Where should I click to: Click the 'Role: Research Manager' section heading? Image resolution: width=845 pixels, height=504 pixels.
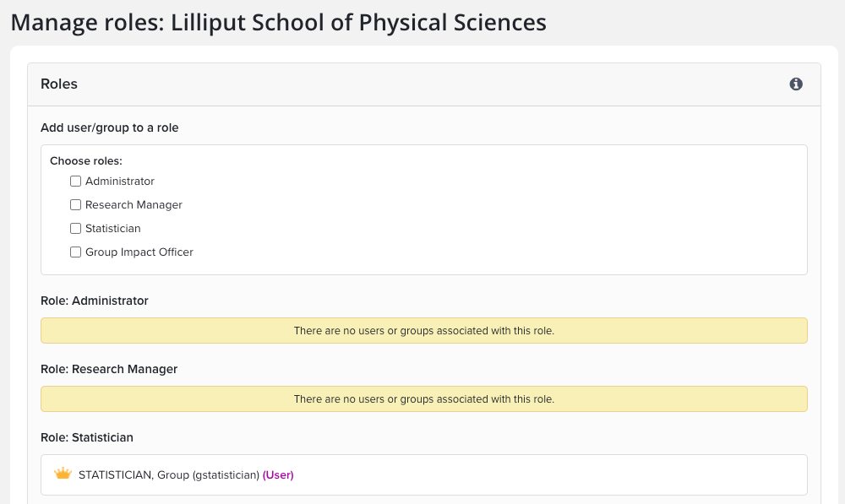point(109,369)
